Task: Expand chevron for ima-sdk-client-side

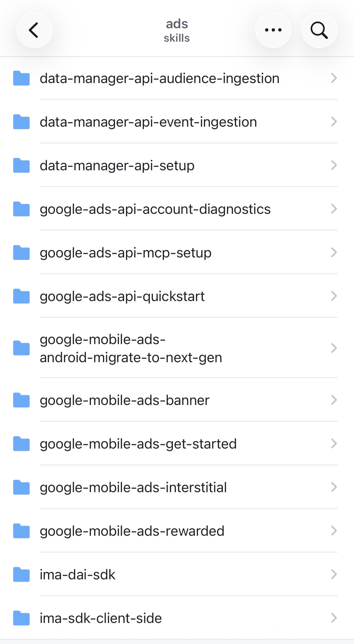Action: coord(334,618)
